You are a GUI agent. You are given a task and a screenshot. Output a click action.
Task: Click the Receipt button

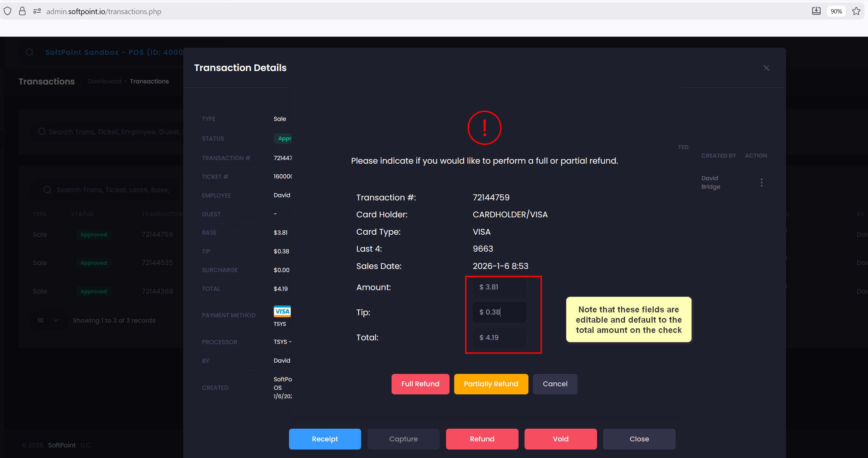325,439
